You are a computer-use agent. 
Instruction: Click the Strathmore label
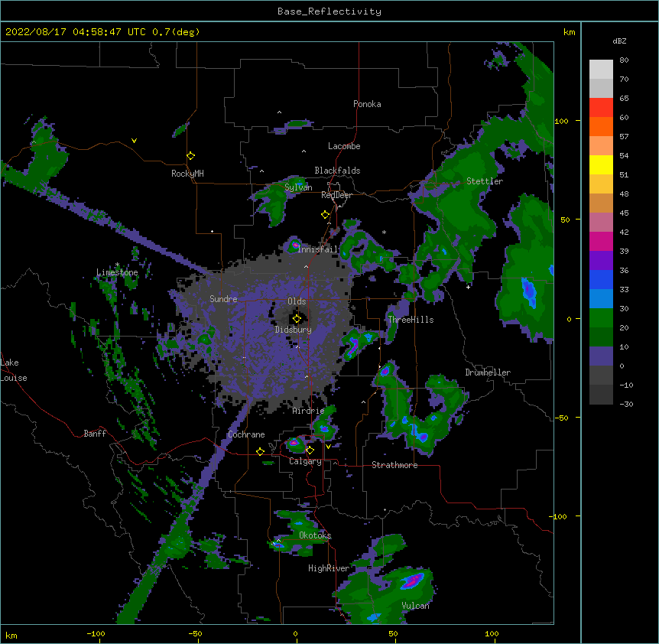(394, 465)
